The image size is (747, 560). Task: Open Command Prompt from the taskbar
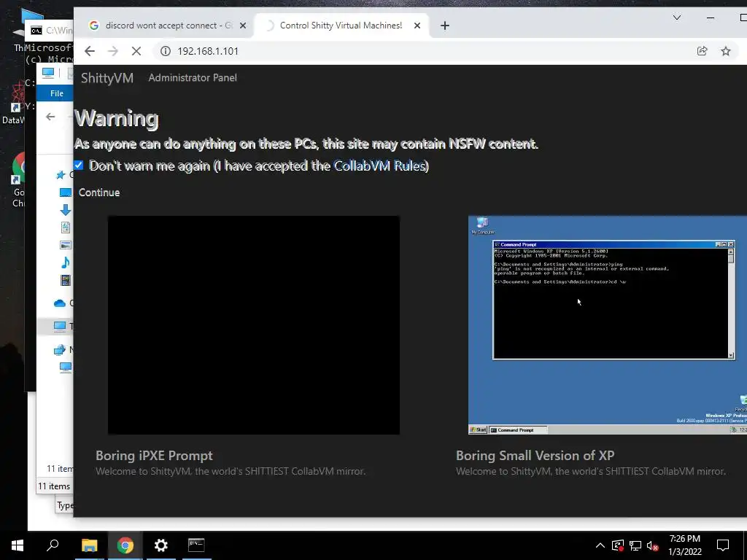[196, 545]
